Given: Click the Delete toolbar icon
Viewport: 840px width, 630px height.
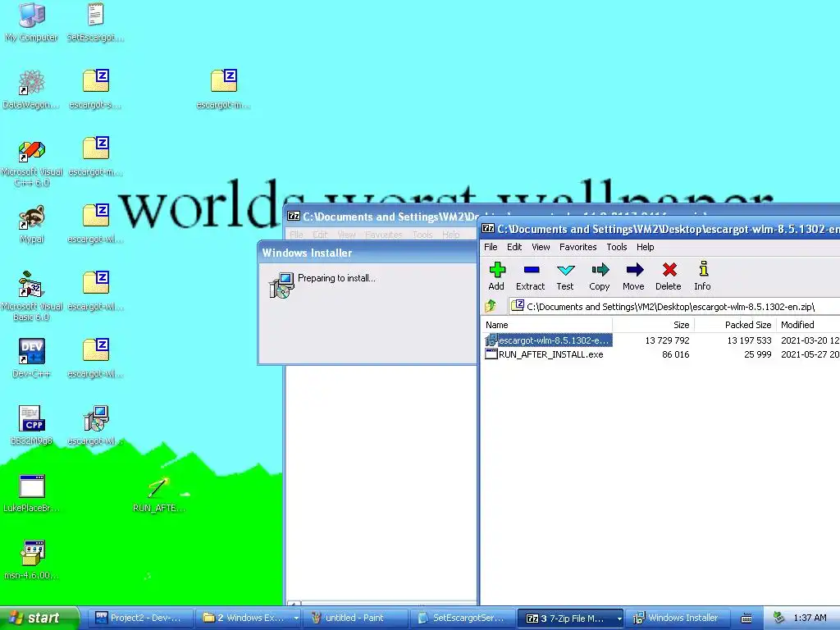Looking at the screenshot, I should (x=669, y=276).
